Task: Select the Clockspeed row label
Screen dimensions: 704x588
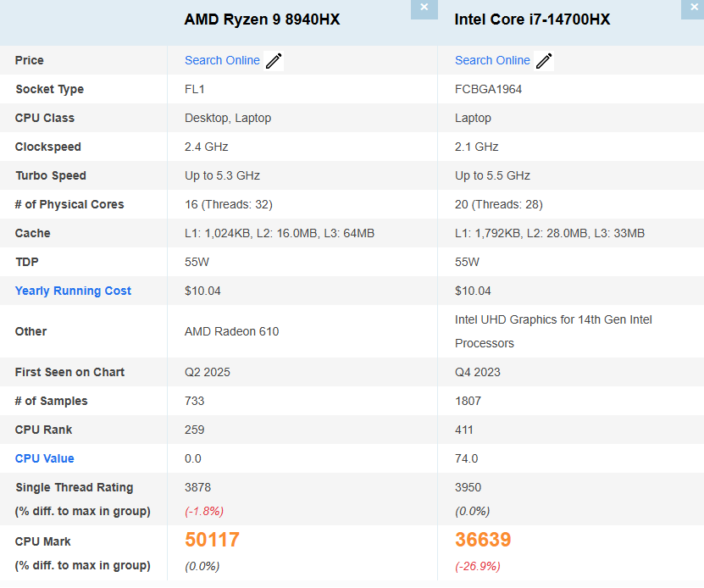Action: pos(48,147)
